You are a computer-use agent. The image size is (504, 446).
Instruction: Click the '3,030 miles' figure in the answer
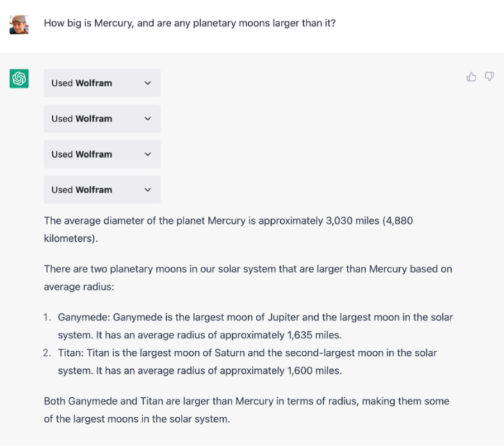coord(352,221)
